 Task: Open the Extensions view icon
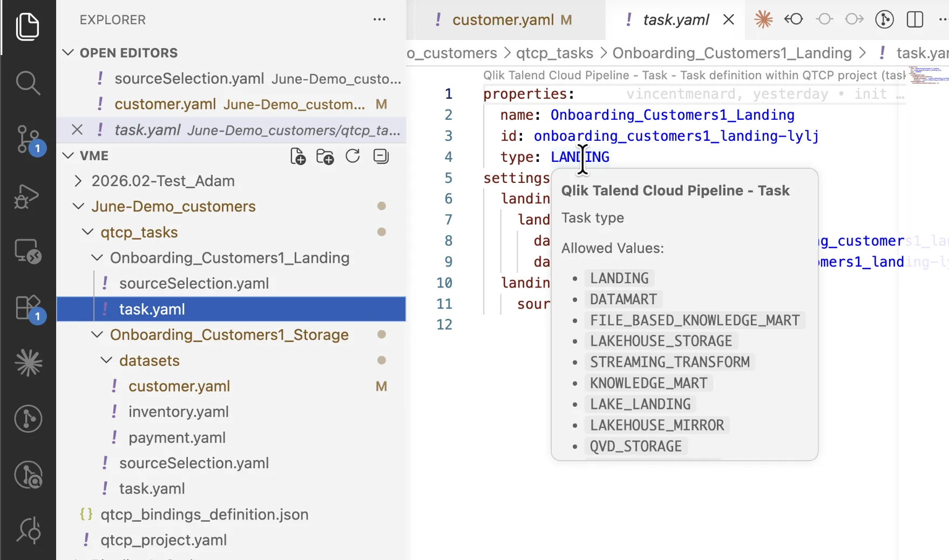tap(28, 308)
